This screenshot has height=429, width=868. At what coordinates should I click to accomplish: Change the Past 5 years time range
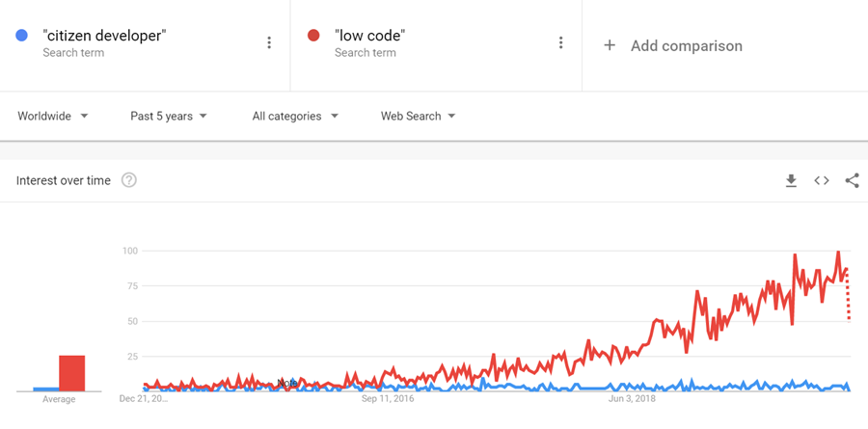pos(168,117)
